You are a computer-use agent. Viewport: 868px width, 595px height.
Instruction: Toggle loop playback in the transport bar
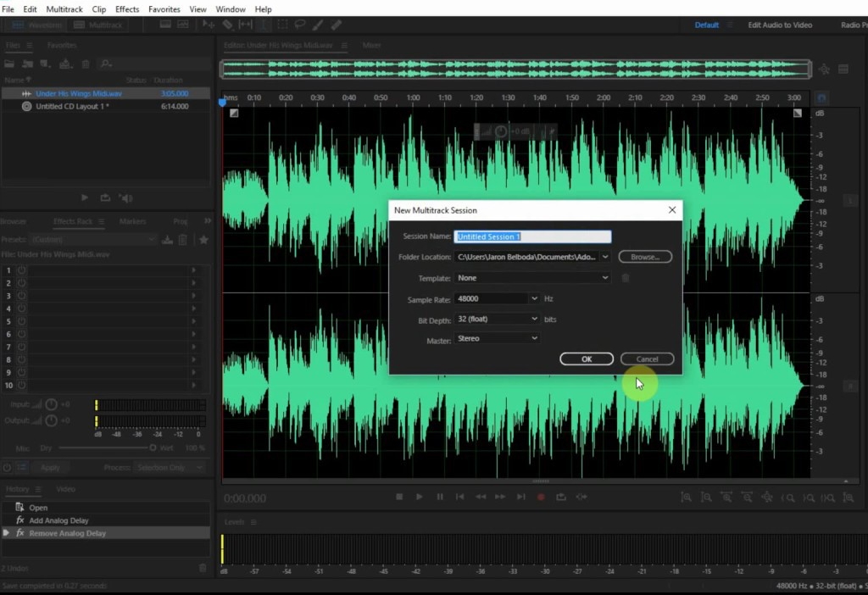tap(561, 498)
